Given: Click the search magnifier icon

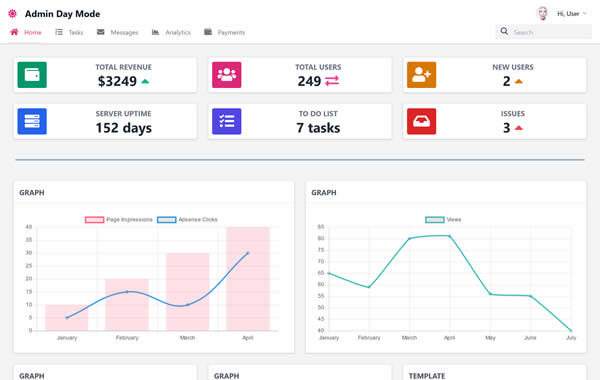Looking at the screenshot, I should click(504, 31).
